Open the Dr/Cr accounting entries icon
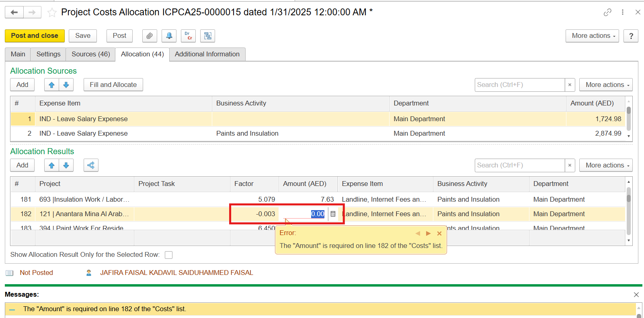This screenshot has height=318, width=644. click(x=188, y=36)
